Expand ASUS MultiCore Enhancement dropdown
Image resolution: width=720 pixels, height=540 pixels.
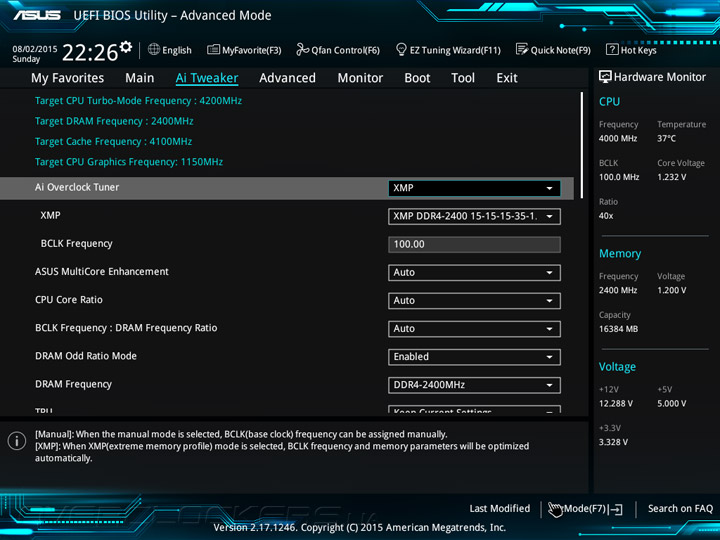[474, 272]
